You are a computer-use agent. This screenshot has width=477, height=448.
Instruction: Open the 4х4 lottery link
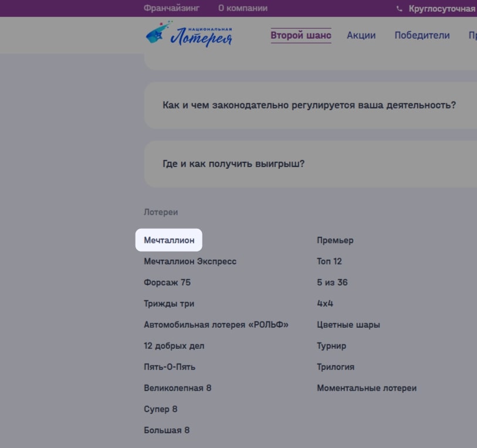pyautogui.click(x=325, y=304)
